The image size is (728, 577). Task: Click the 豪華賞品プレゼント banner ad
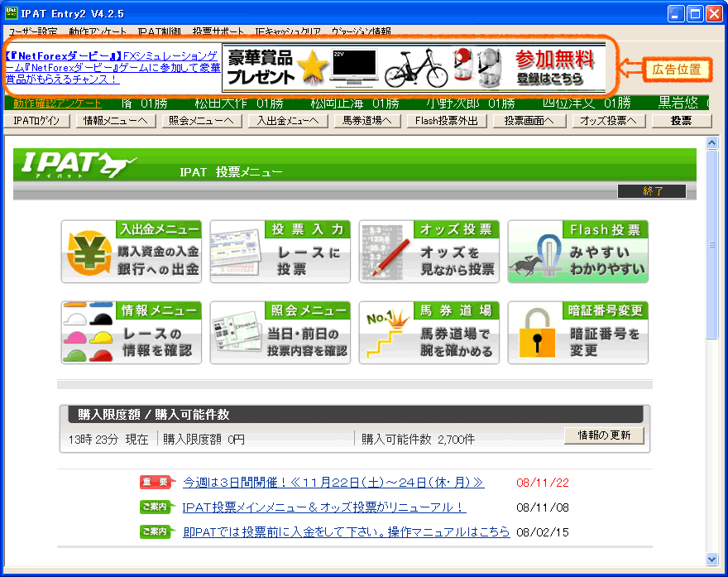tap(414, 68)
